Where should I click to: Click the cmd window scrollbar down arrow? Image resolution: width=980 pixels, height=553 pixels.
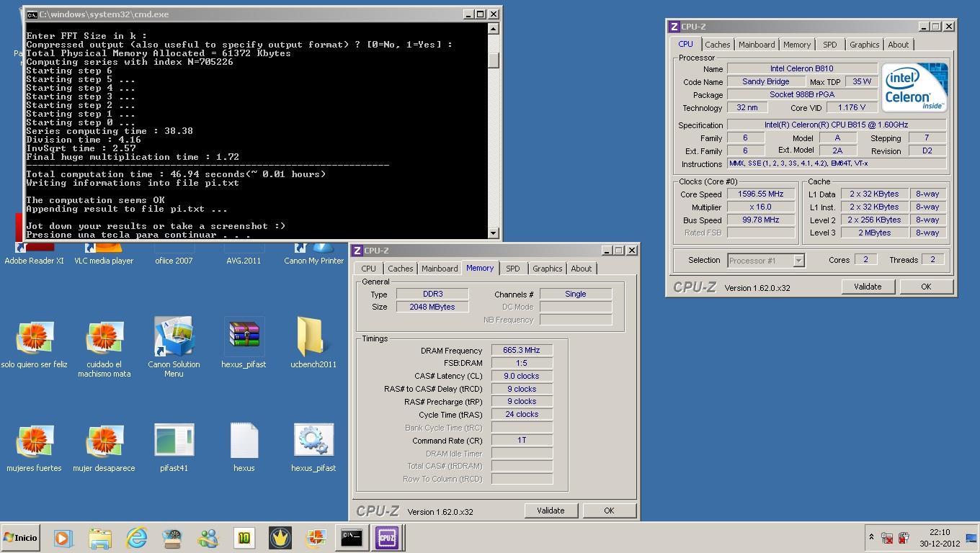(x=494, y=233)
